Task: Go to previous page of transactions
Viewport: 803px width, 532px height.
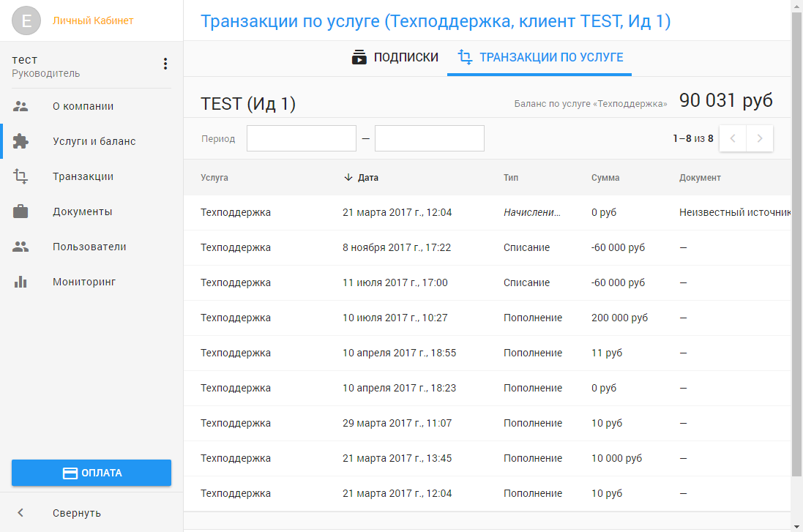Action: tap(733, 138)
